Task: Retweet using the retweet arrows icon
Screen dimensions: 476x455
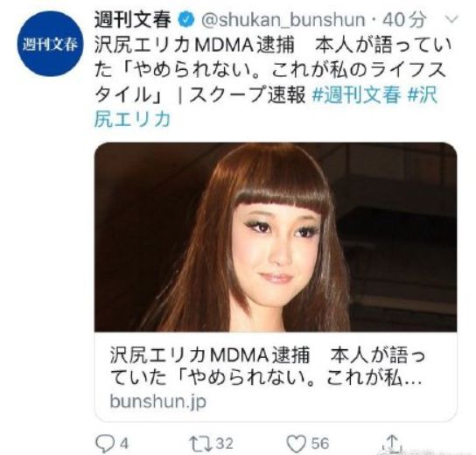Action: pyautogui.click(x=200, y=444)
